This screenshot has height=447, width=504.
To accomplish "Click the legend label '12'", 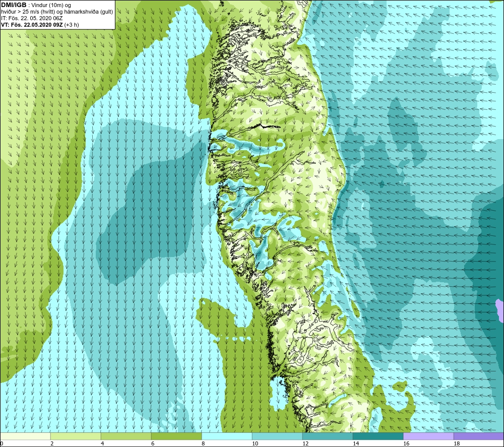I will coord(305,443).
